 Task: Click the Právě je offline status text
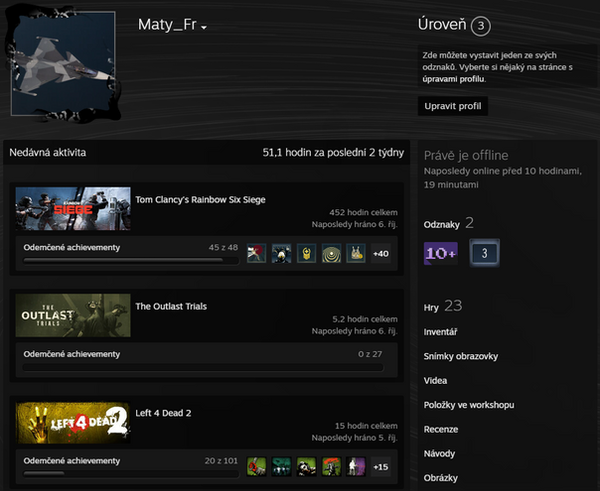pyautogui.click(x=466, y=155)
